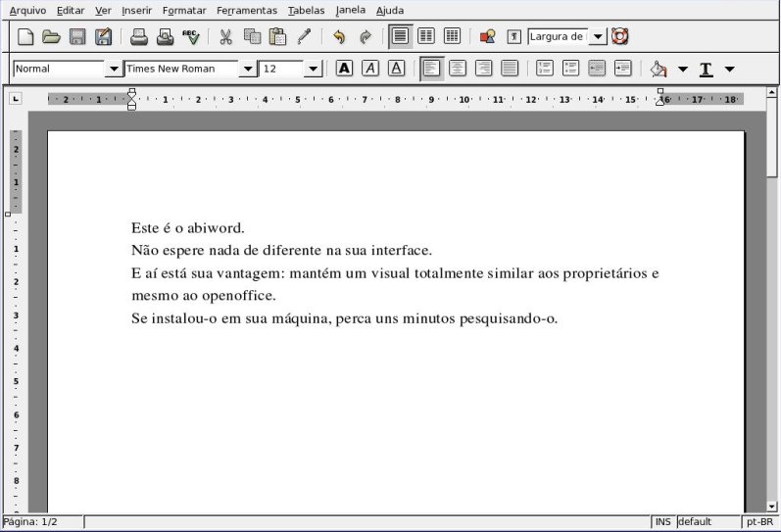Open the Editar menu
This screenshot has height=532, width=781.
click(x=71, y=10)
